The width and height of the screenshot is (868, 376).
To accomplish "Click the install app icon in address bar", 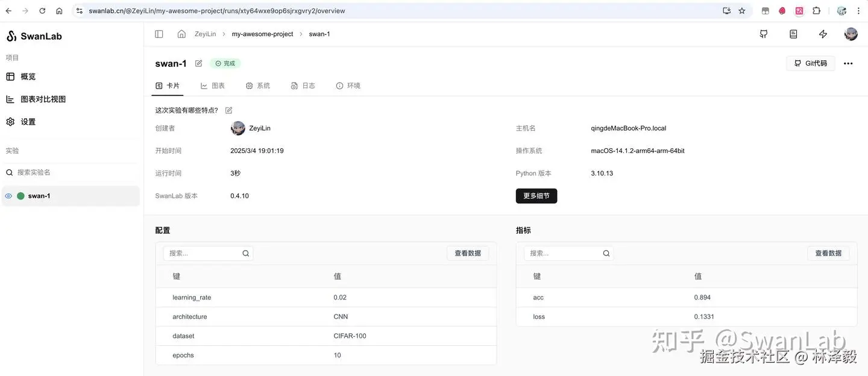I will pos(726,11).
